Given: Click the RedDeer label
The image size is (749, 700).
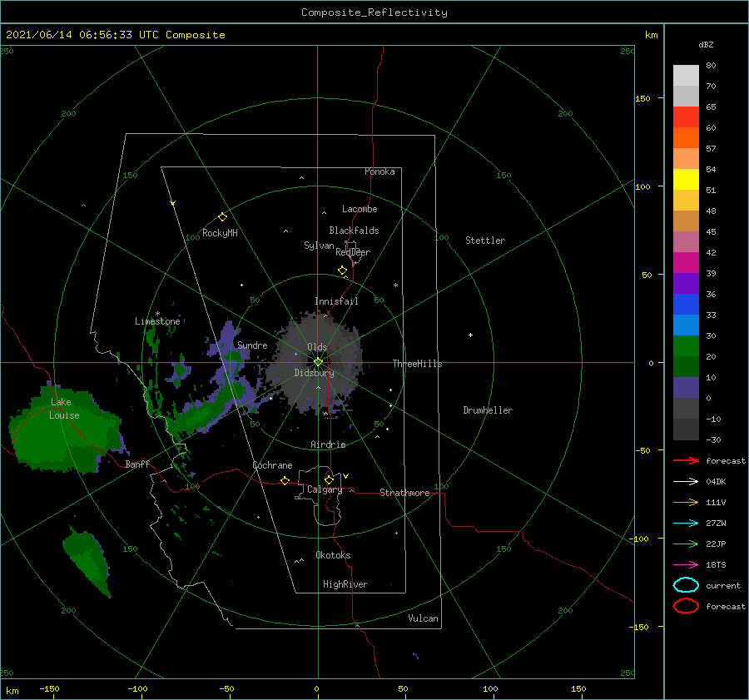Looking at the screenshot, I should 353,252.
